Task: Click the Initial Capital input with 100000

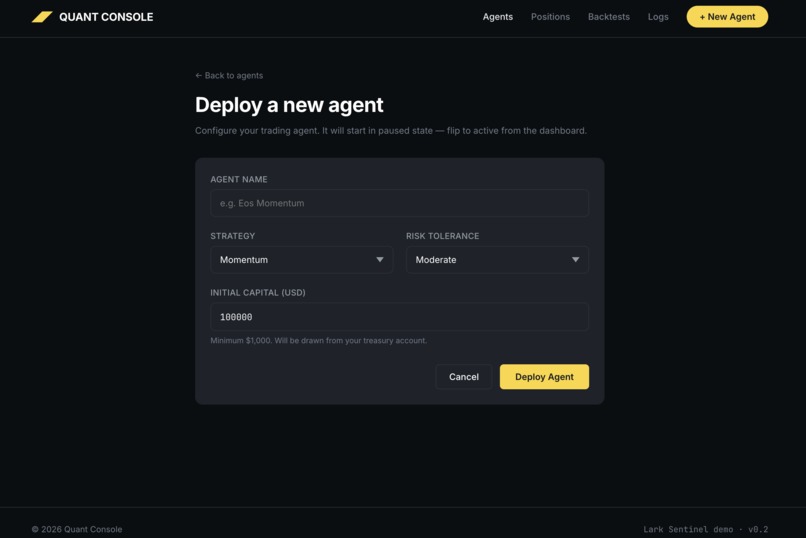Action: point(399,317)
